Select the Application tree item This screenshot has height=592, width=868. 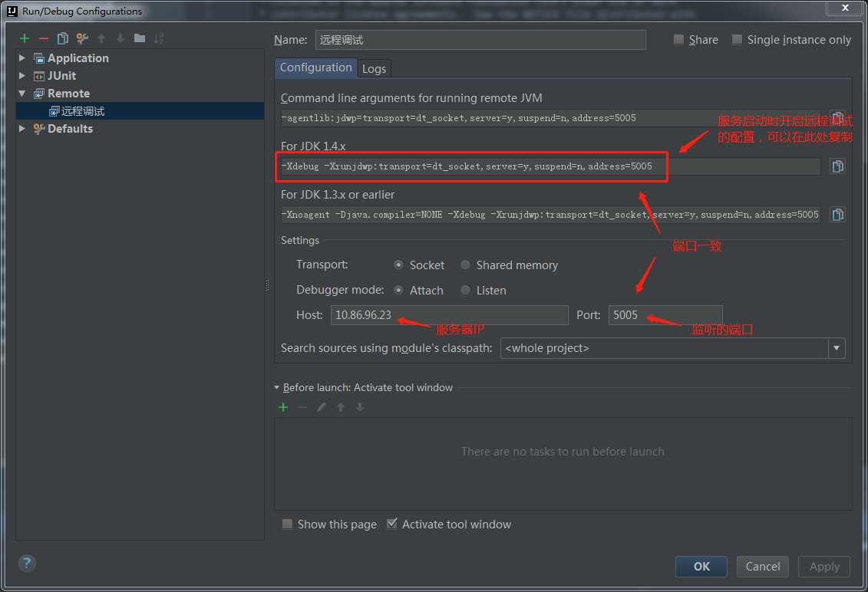(x=78, y=58)
